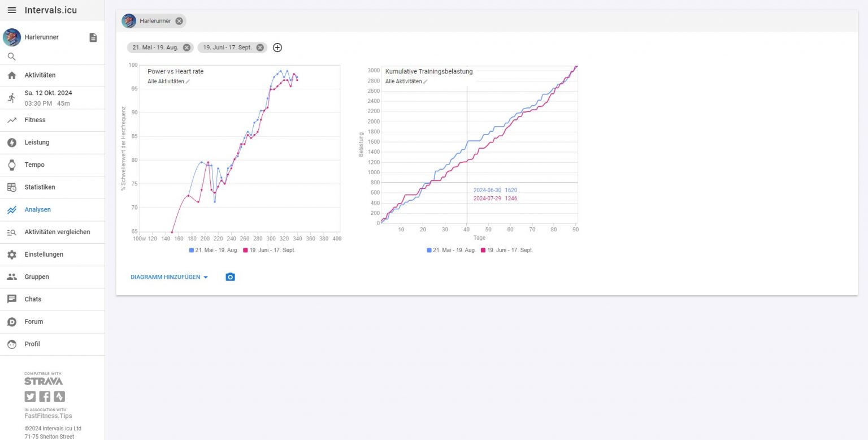This screenshot has width=868, height=440.
Task: Open the Statistiken section
Action: point(40,187)
